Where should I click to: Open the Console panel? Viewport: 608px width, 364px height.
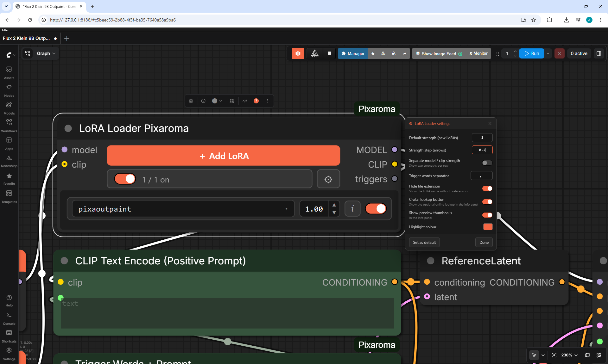coord(9,319)
